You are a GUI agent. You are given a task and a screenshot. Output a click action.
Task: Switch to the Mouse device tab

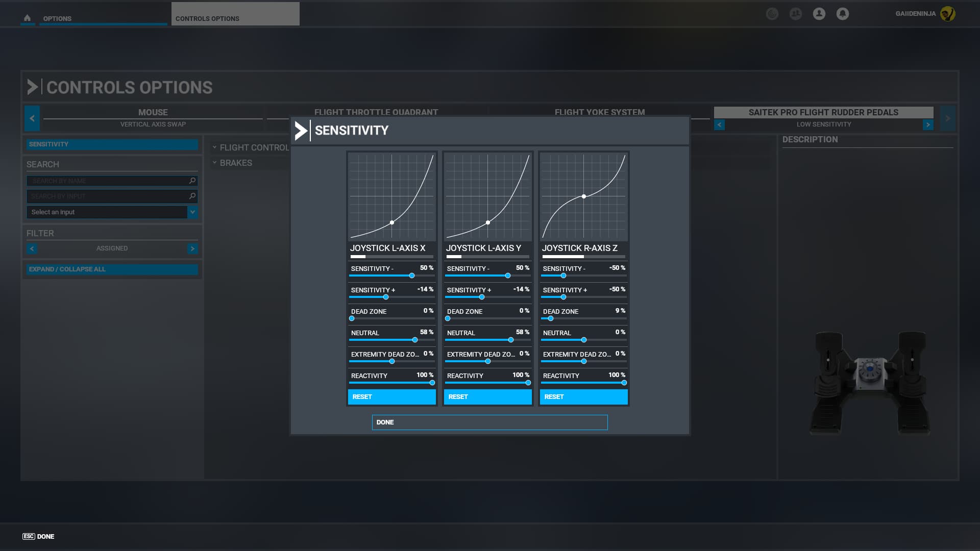pos(153,112)
